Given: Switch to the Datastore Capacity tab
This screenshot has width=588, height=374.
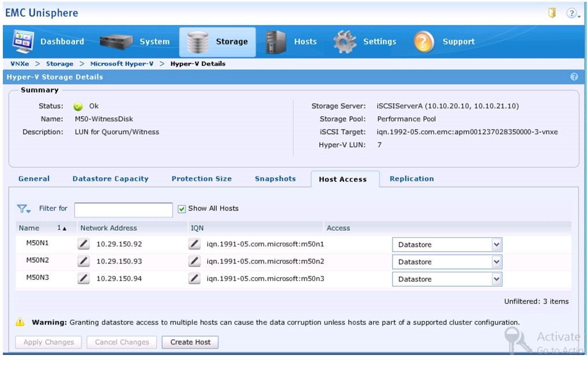Looking at the screenshot, I should pos(110,179).
